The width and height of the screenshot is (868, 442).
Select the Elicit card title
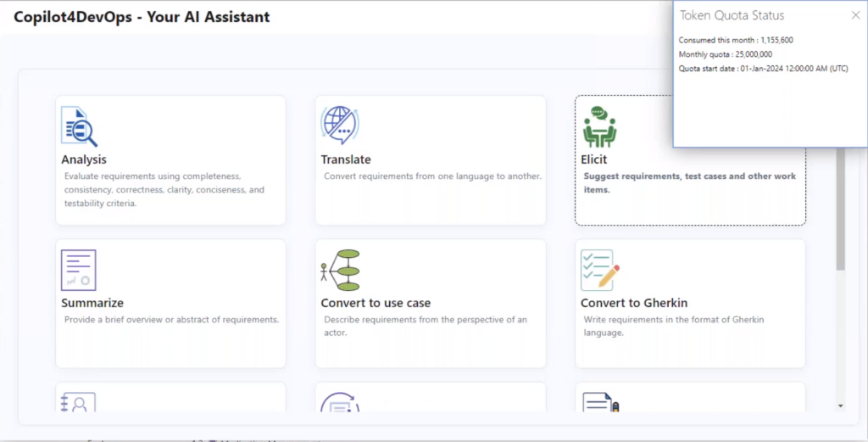click(x=593, y=159)
